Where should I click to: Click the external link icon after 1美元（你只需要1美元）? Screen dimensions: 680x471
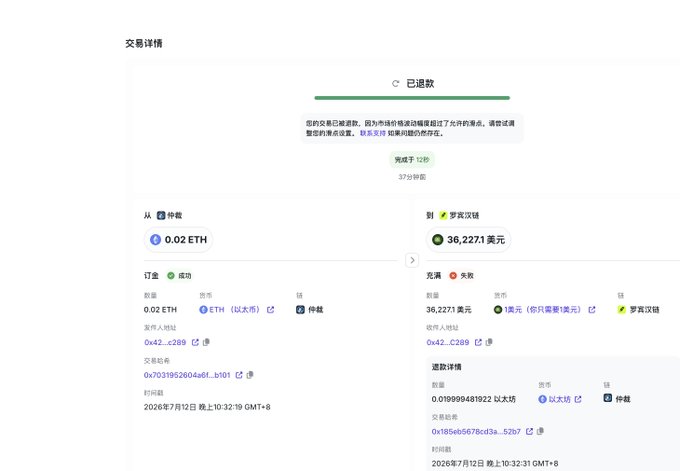(592, 309)
